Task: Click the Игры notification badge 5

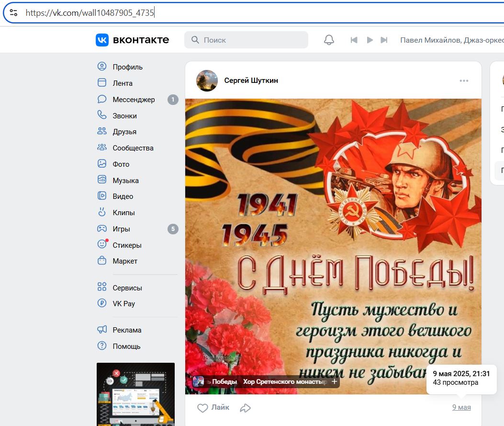Action: click(x=173, y=229)
